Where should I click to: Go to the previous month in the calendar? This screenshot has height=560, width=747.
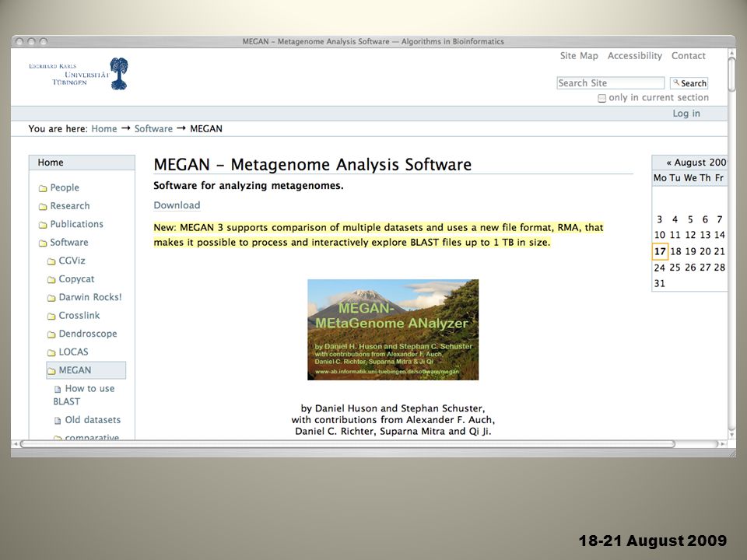point(669,163)
